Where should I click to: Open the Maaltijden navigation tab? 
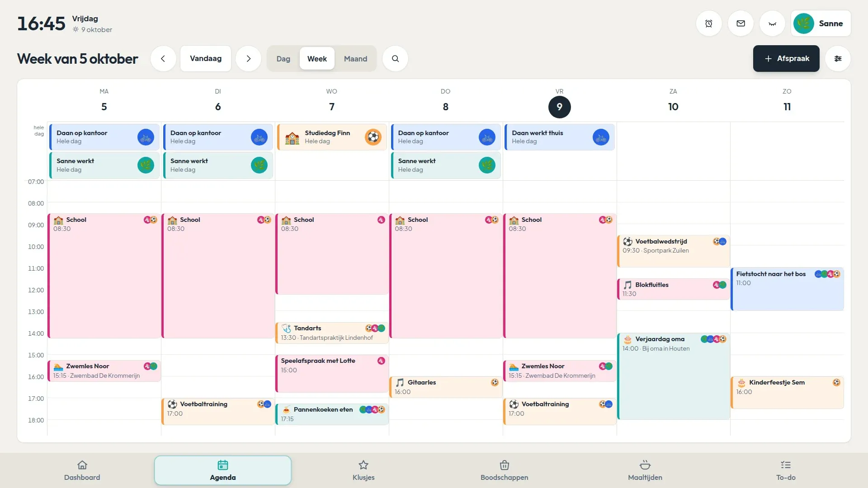pyautogui.click(x=645, y=471)
